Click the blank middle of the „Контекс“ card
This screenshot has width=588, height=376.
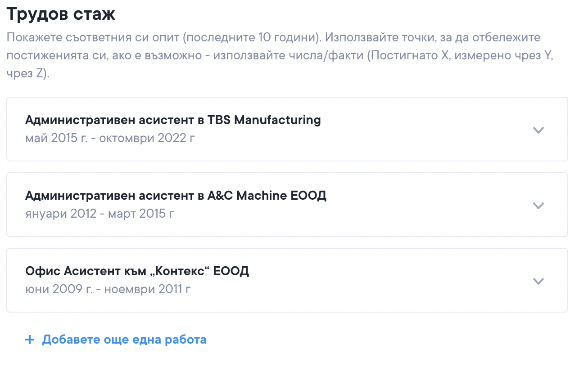click(383, 281)
